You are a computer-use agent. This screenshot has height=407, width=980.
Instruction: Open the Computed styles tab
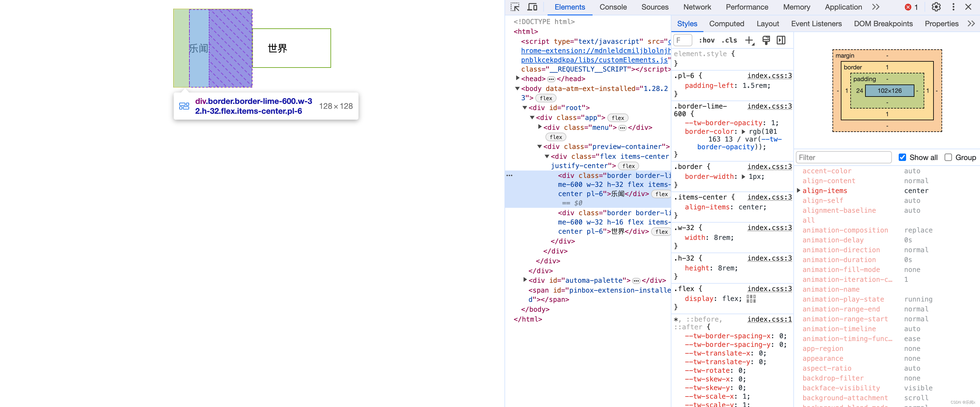pos(726,24)
